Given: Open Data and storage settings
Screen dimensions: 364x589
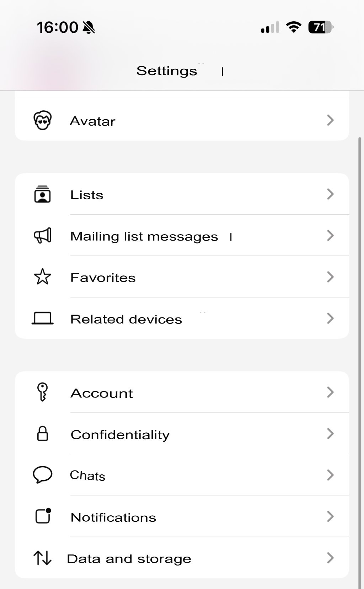Looking at the screenshot, I should coord(129,559).
